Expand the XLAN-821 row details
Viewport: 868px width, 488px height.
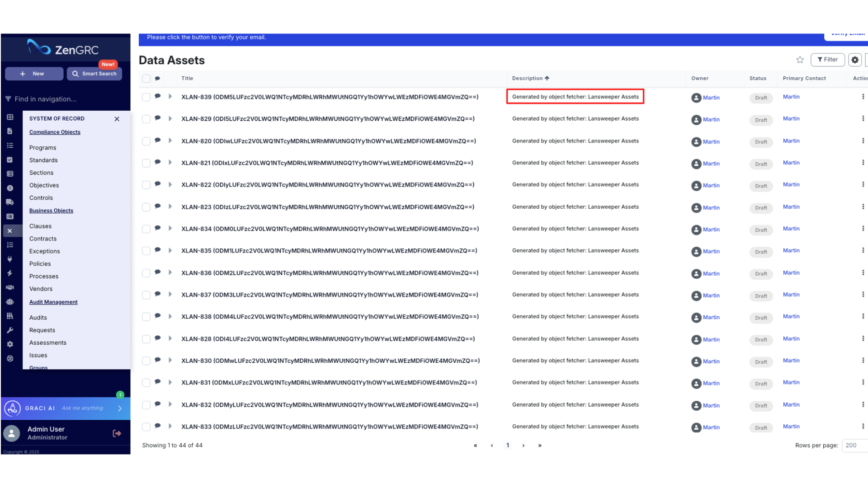pos(170,163)
